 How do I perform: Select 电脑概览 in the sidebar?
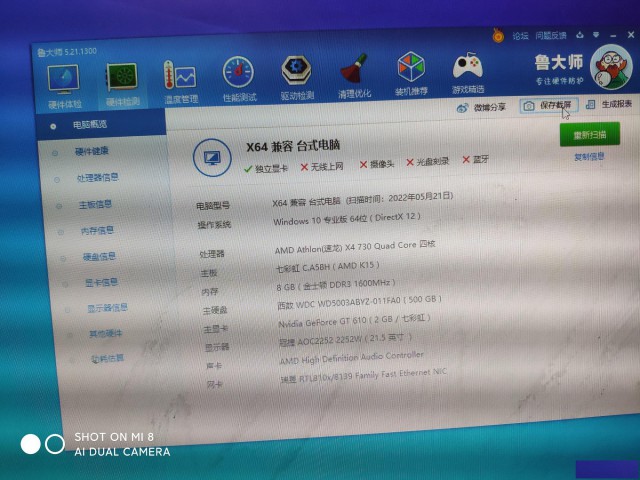click(x=90, y=125)
